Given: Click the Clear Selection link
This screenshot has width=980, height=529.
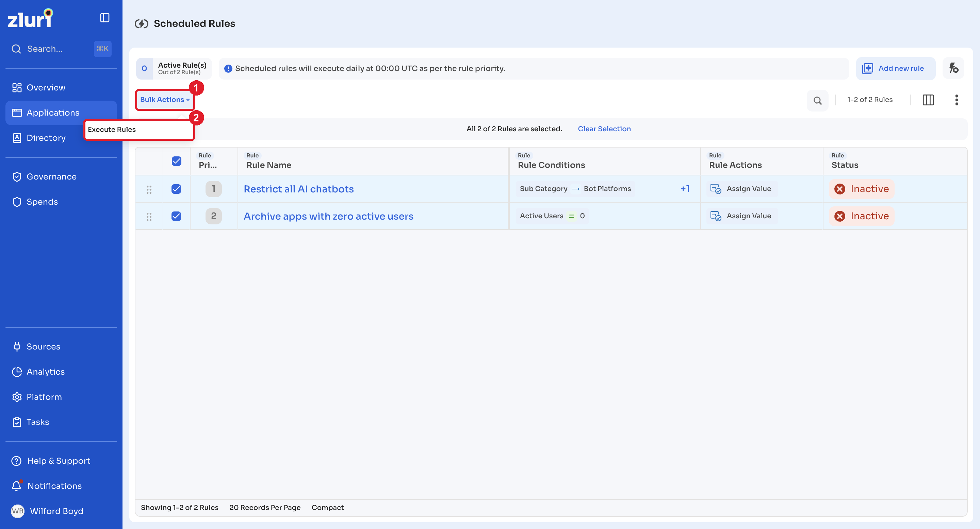Looking at the screenshot, I should (604, 129).
